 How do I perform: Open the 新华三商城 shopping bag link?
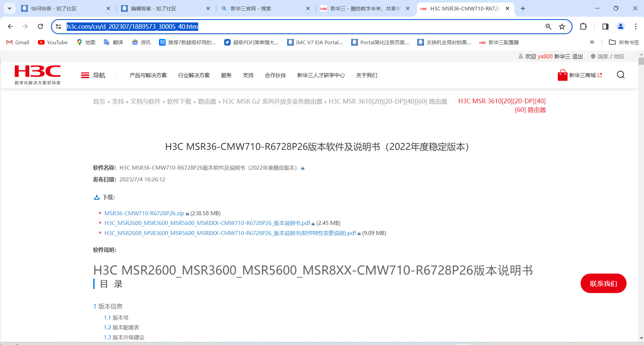pyautogui.click(x=580, y=75)
